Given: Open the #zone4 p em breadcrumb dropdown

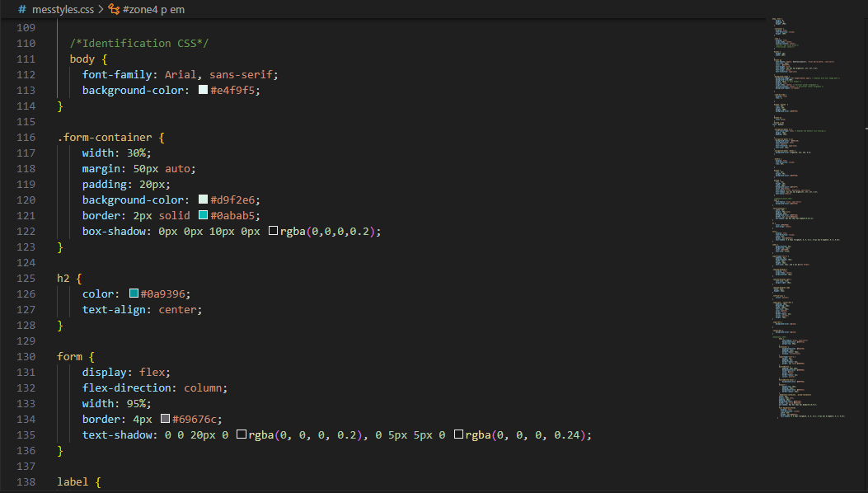Looking at the screenshot, I should (x=155, y=9).
